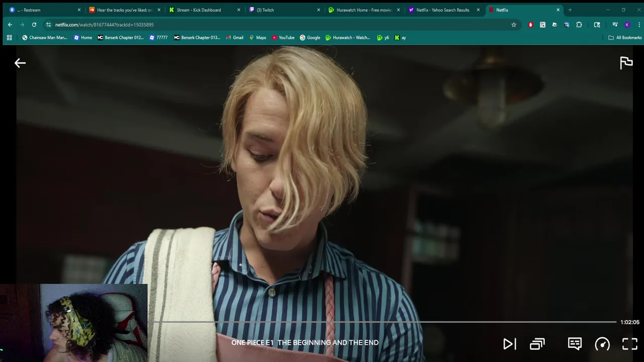This screenshot has width=644, height=362.
Task: Open the YouTube bookmark
Action: [283, 38]
